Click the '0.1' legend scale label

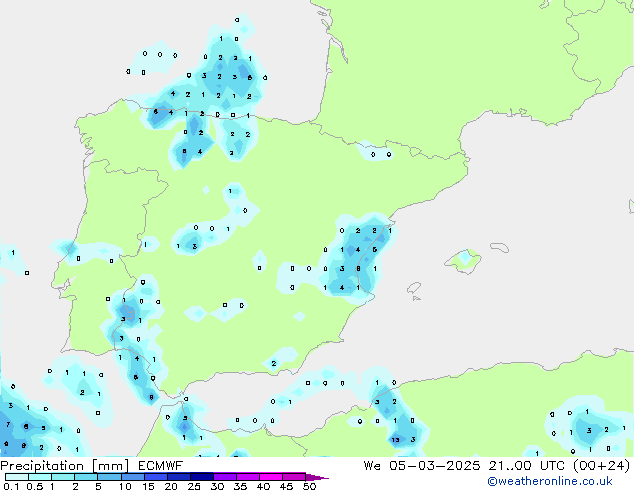coord(11,486)
